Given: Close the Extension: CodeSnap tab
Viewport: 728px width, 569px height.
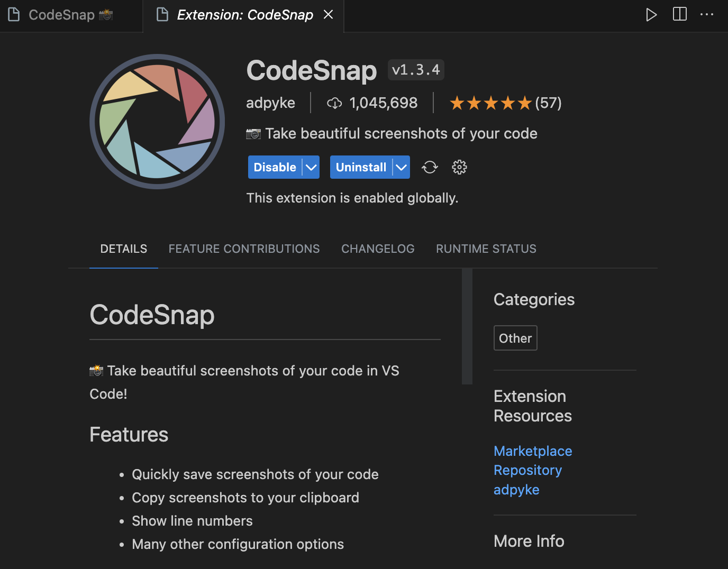Looking at the screenshot, I should [x=329, y=14].
